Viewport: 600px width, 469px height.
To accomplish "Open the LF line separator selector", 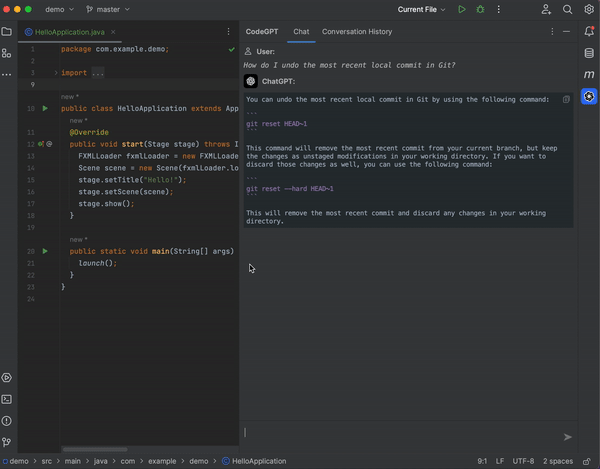I will point(500,461).
